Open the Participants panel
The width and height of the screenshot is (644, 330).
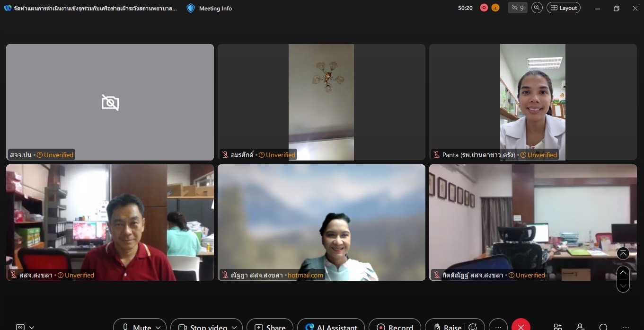581,327
